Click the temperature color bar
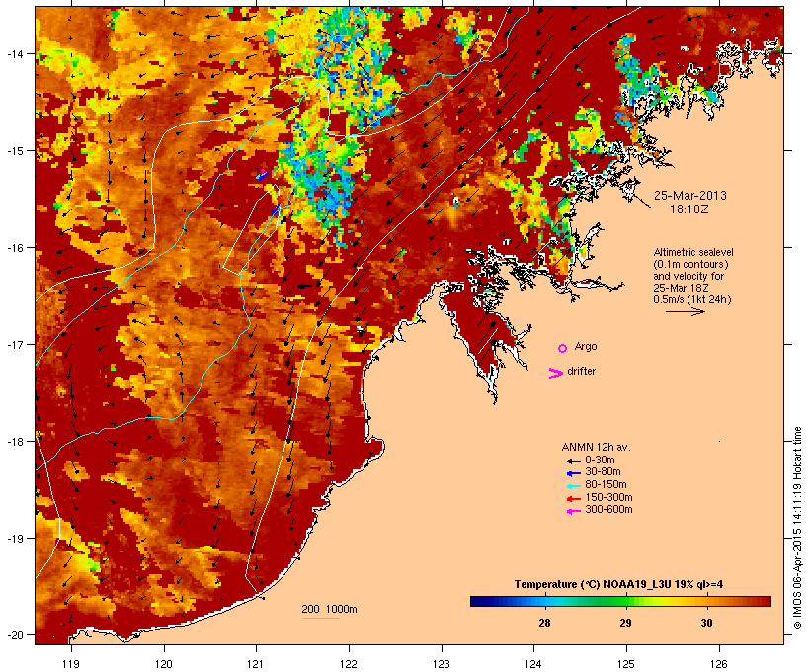The image size is (810, 672). [x=620, y=601]
